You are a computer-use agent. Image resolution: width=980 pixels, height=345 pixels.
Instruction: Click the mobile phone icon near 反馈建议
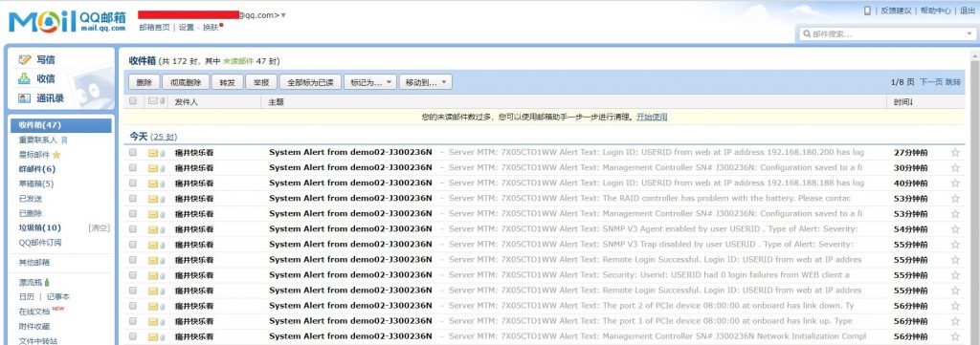pos(867,11)
